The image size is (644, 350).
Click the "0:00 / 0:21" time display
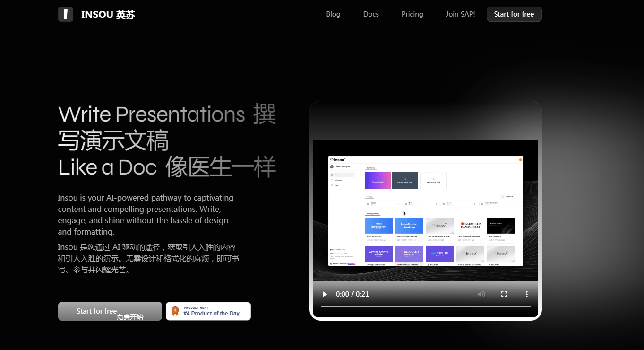point(352,294)
